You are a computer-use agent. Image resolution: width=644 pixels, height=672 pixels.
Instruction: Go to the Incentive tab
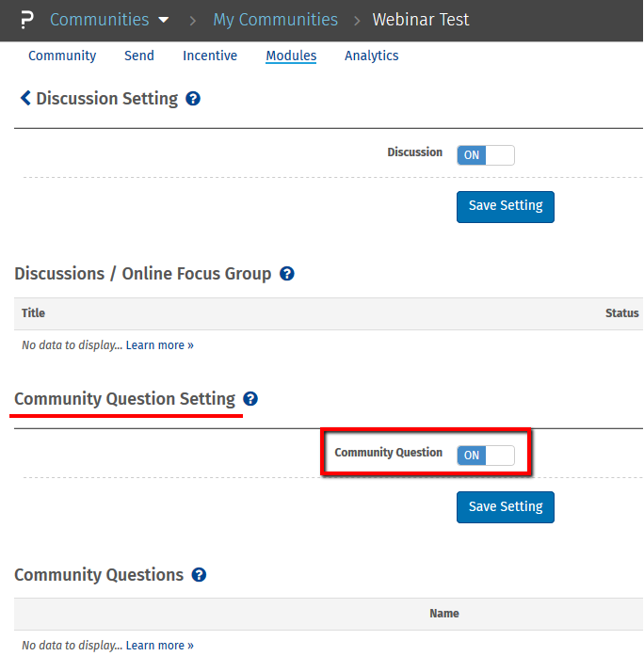(210, 56)
